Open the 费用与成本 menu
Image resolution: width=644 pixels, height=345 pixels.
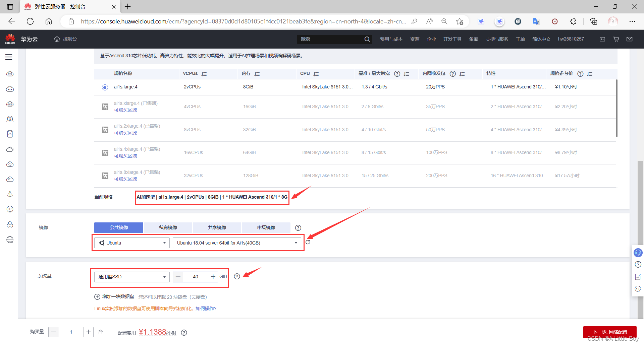391,39
